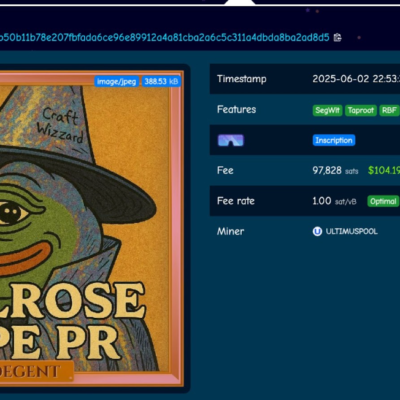Copy the transaction ID with clipboard icon
Screen dimensions: 400x400
coord(338,37)
